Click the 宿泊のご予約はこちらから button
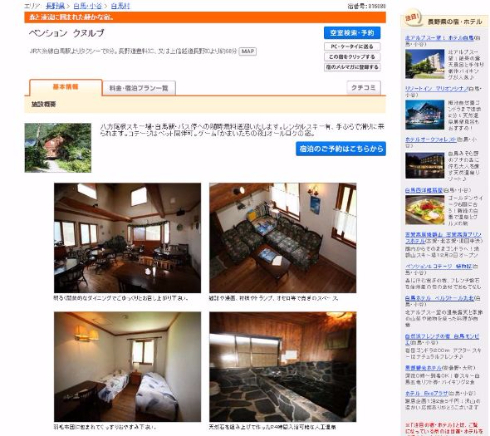The image size is (490, 436). click(x=341, y=149)
